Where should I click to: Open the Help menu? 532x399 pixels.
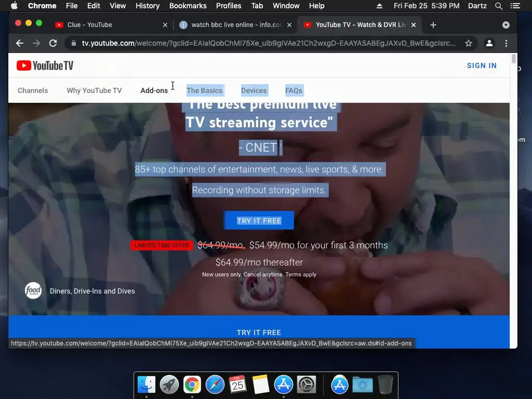point(316,6)
